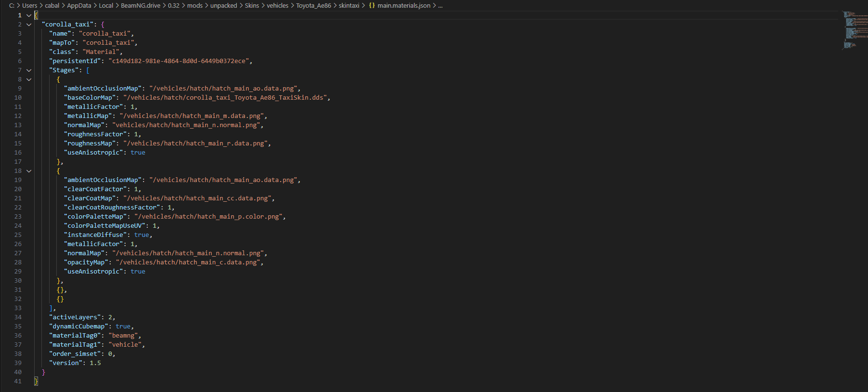Fold the first Stages object at line 8
868x392 pixels.
click(29, 79)
